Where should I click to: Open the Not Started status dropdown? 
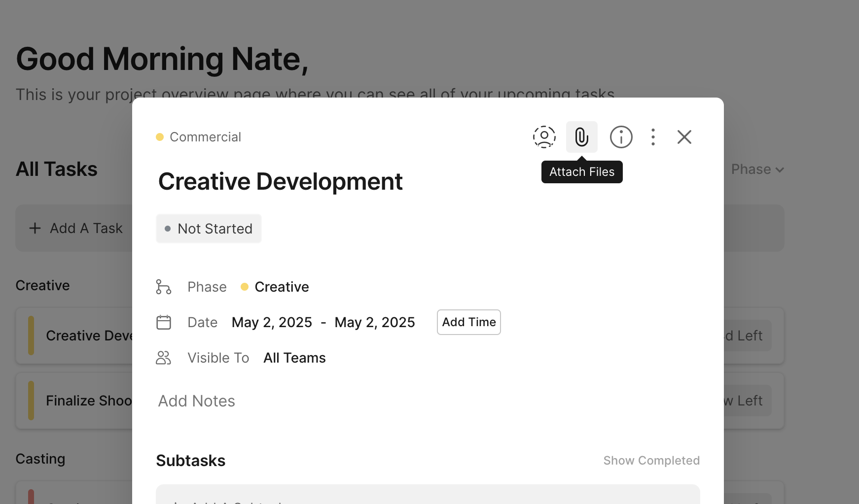point(209,229)
